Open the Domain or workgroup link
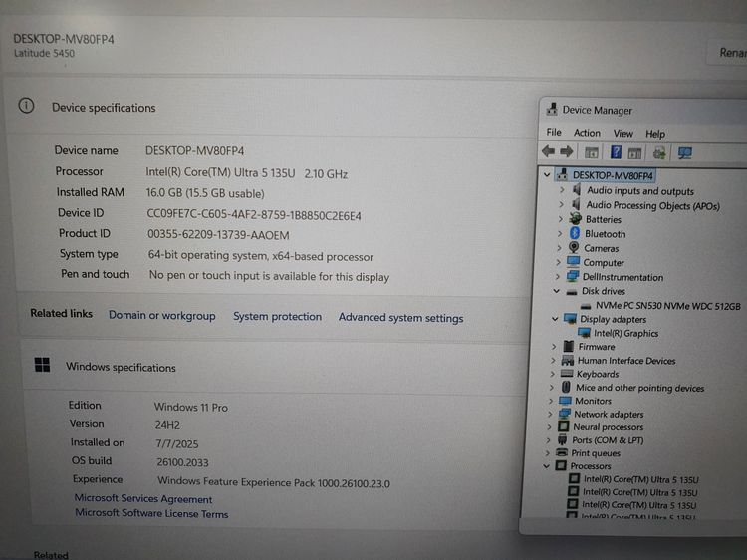747x560 pixels. point(162,316)
